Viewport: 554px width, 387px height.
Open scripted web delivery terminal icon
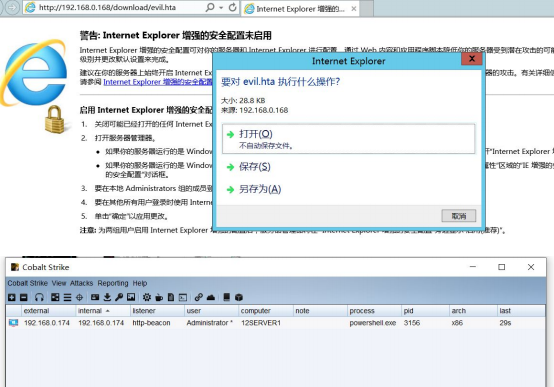coord(183,297)
